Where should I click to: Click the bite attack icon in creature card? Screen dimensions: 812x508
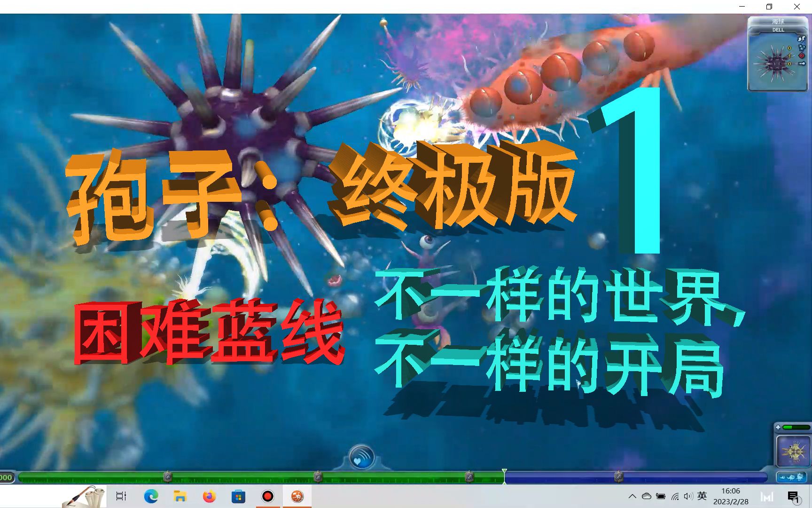(801, 39)
